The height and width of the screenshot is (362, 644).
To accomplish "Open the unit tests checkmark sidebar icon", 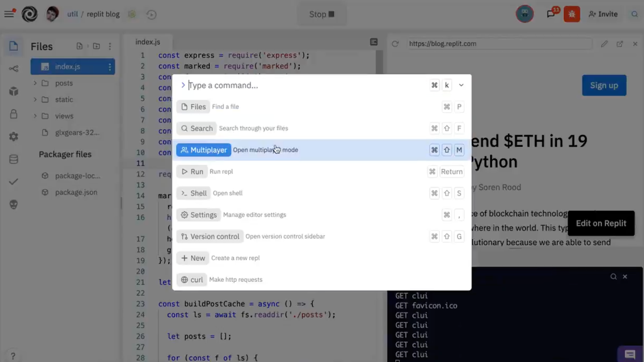I will click(14, 182).
